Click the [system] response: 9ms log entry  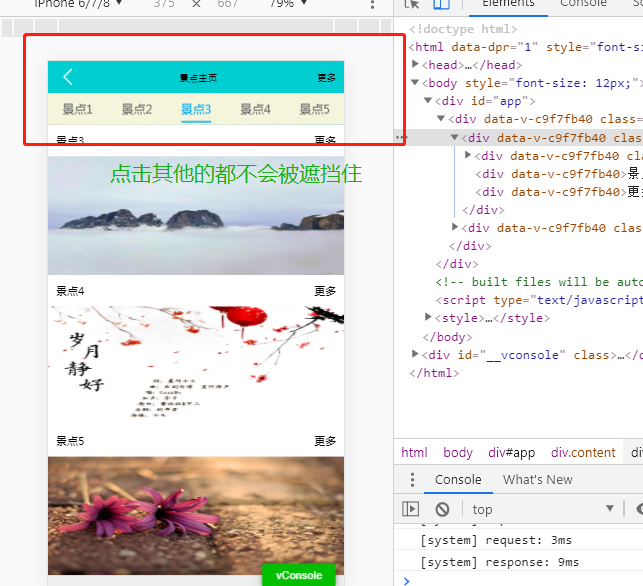(499, 562)
